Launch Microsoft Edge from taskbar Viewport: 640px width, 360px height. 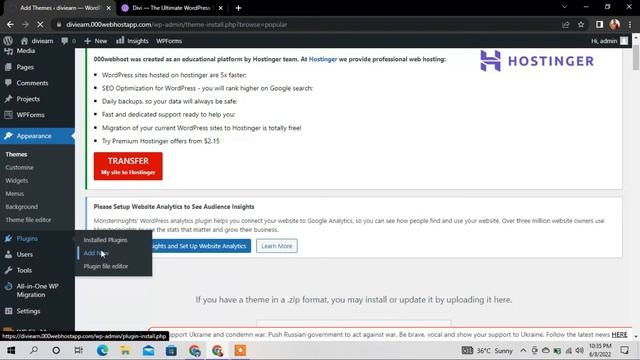102,350
